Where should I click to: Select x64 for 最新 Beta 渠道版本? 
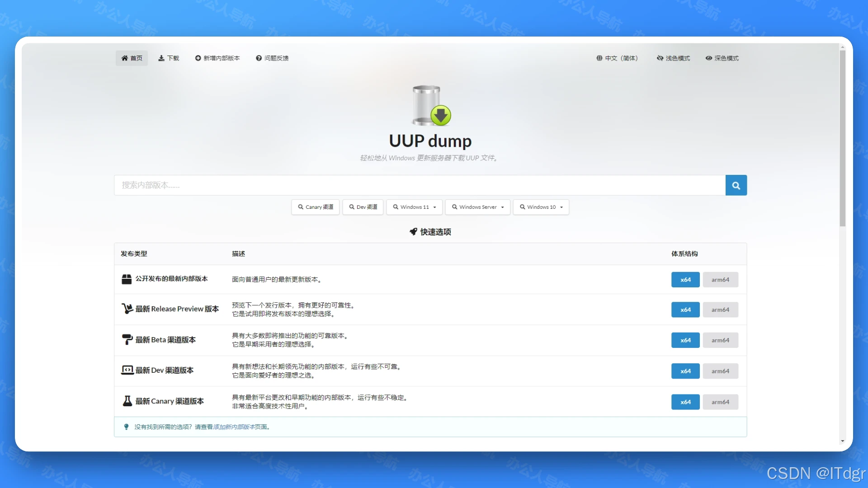tap(685, 340)
